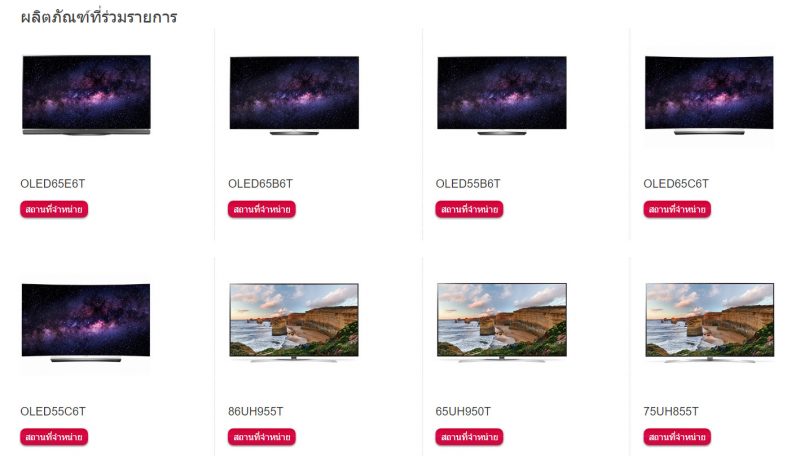Open the 65UH950T television image
Screen dimensions: 800x456
(x=502, y=322)
